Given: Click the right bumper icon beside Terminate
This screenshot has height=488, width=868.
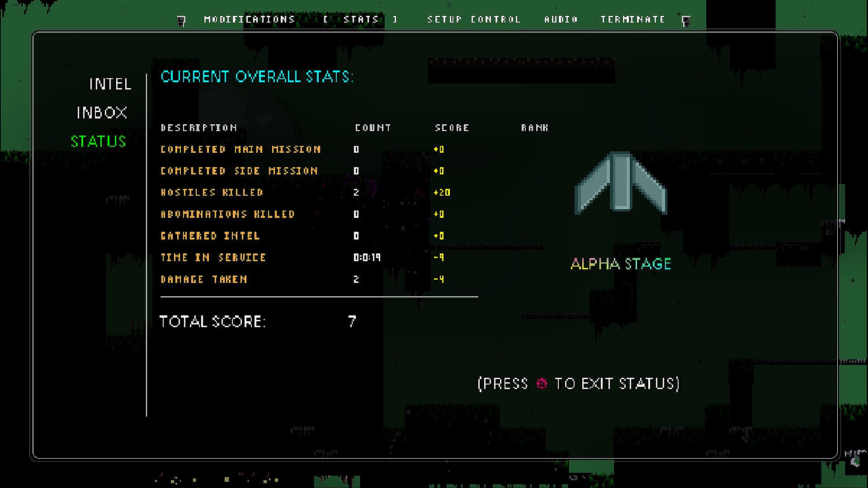Looking at the screenshot, I should (686, 21).
